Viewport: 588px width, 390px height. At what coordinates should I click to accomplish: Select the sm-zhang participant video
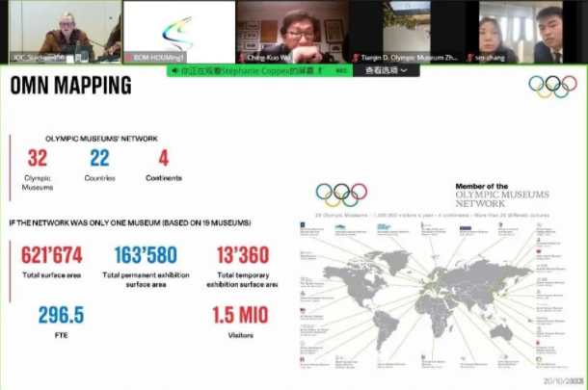click(x=521, y=32)
